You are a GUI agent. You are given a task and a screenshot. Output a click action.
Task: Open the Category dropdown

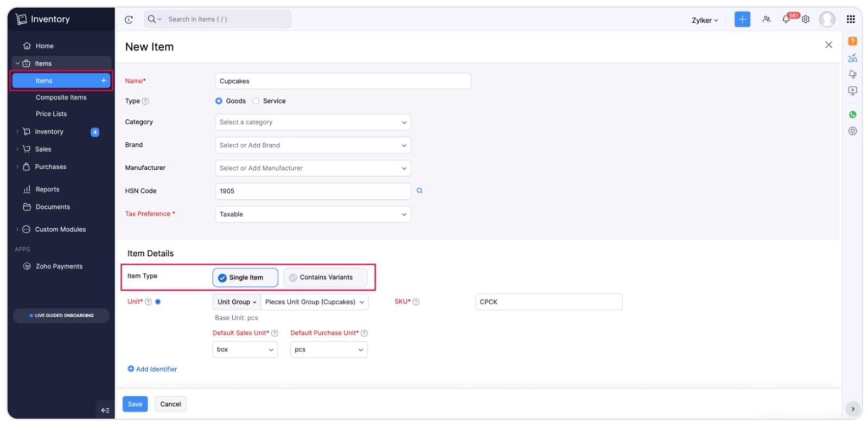(312, 123)
